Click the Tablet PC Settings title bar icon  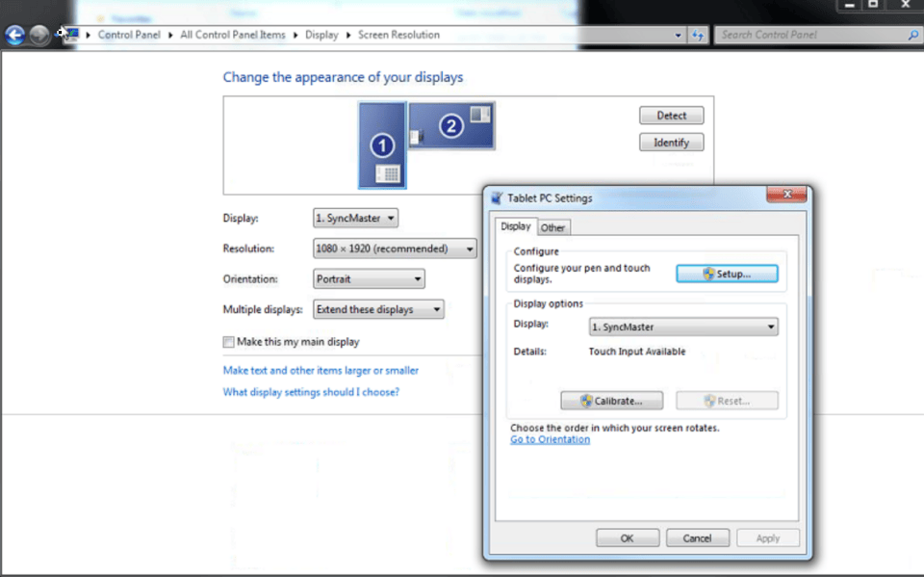(x=497, y=197)
